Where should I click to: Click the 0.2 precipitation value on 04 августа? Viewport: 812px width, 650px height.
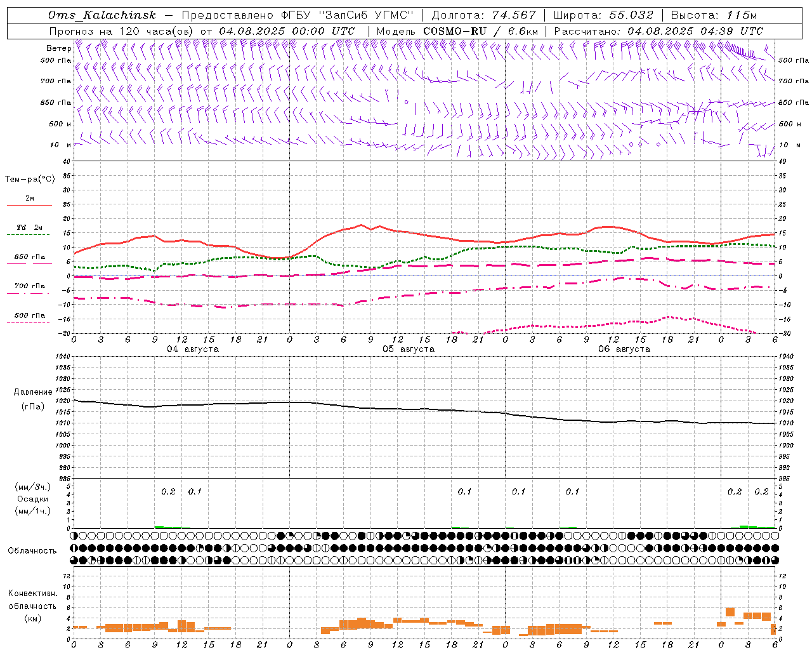(168, 491)
